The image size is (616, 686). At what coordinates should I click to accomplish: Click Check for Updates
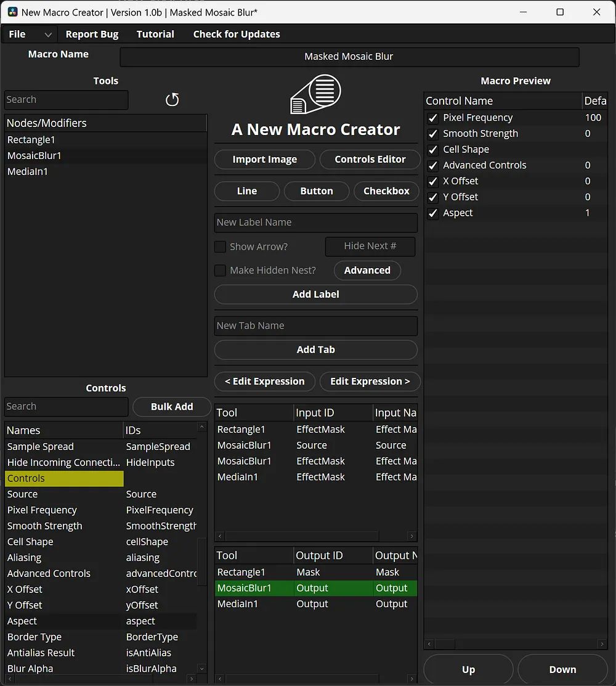(237, 34)
